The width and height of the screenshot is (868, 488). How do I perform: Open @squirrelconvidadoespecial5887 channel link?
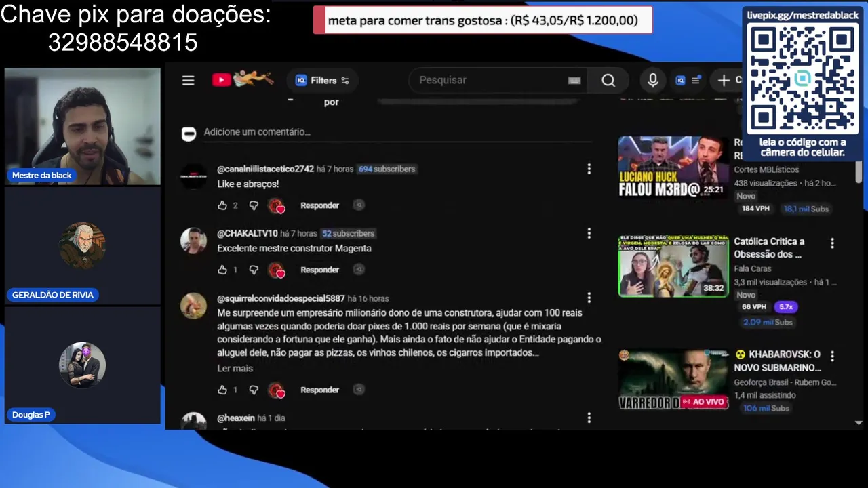[x=281, y=298]
